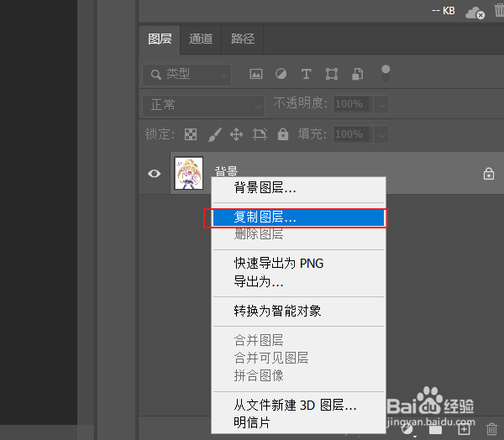Click the new layer plus icon

[464, 429]
